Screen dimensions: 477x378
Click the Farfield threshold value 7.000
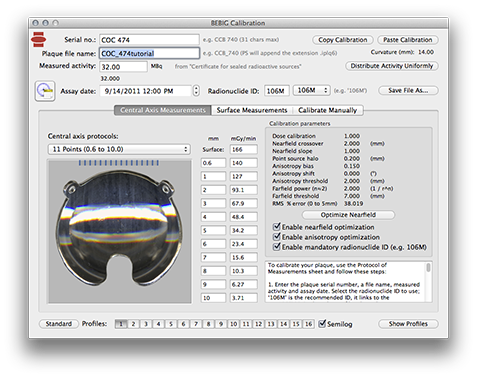pos(352,196)
